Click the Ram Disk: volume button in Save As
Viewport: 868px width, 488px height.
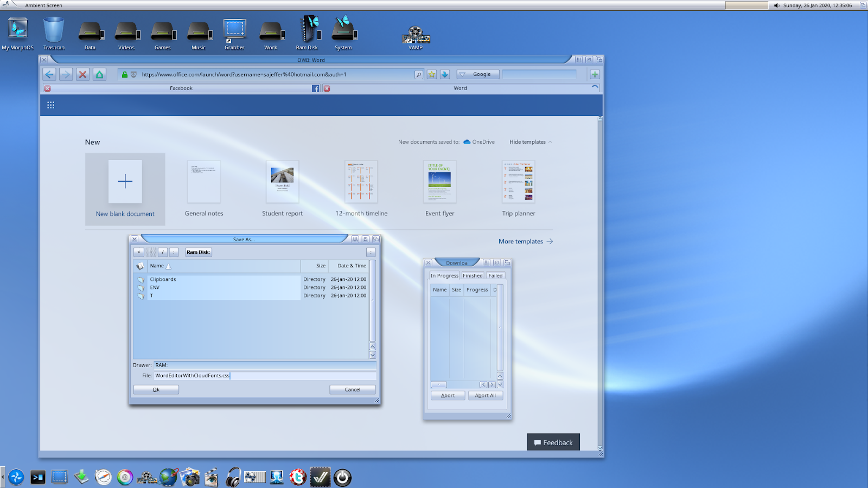(x=199, y=252)
